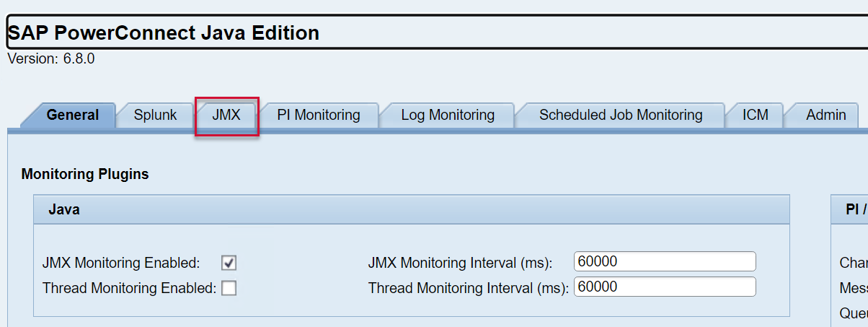This screenshot has width=868, height=327.
Task: Uncheck the JMX Monitoring Enabled checkbox
Action: [x=229, y=262]
